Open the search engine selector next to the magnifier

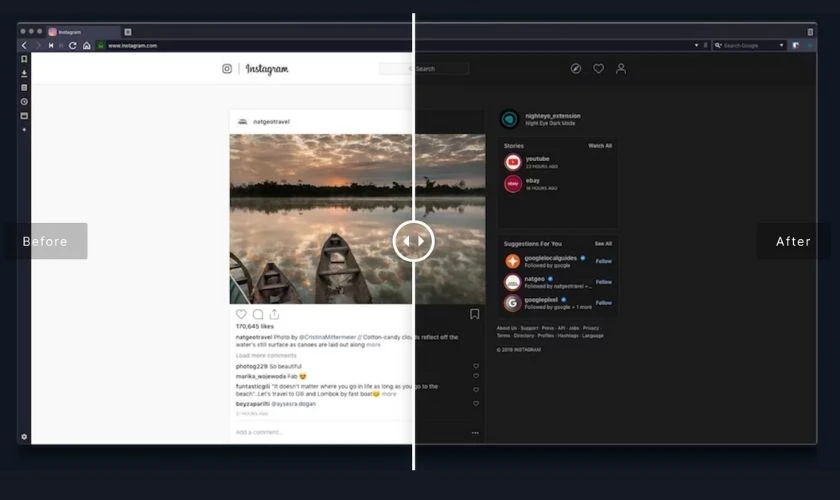[718, 46]
